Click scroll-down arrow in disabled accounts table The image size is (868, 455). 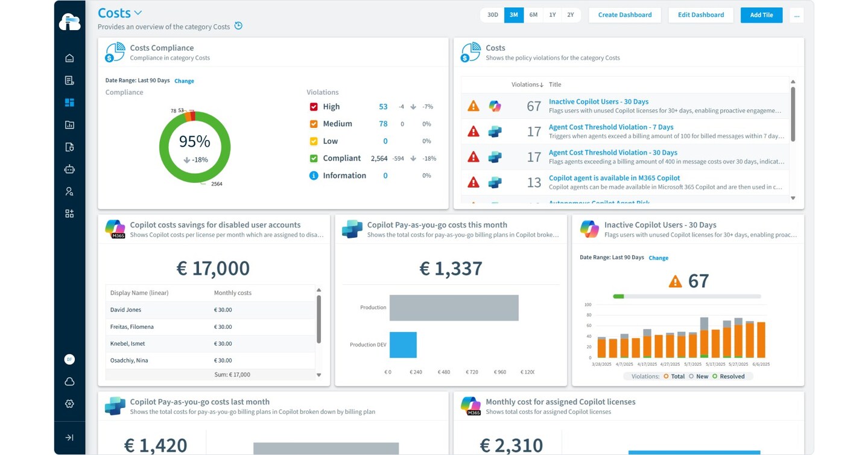click(x=319, y=375)
